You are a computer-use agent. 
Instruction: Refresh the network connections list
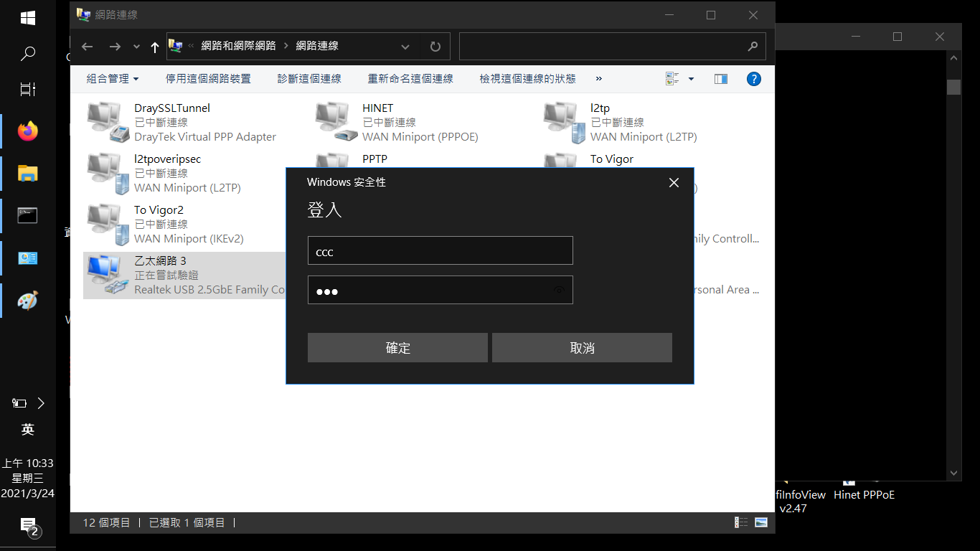pyautogui.click(x=435, y=47)
